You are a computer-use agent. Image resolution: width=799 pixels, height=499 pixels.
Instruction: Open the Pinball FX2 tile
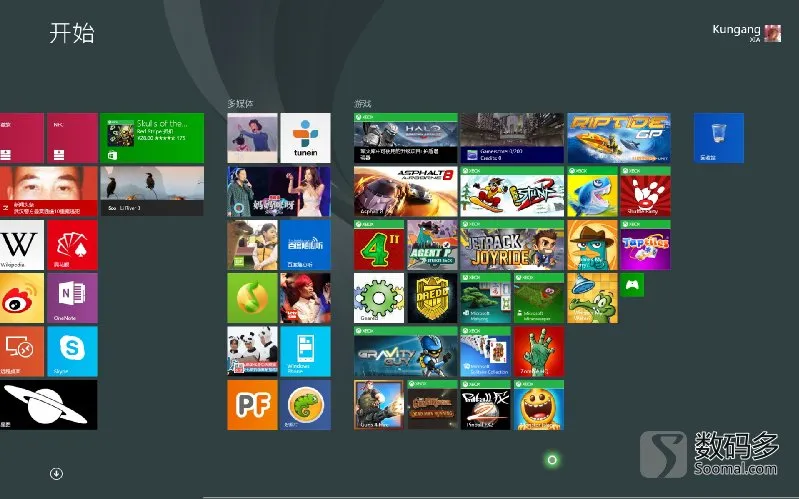pos(485,405)
